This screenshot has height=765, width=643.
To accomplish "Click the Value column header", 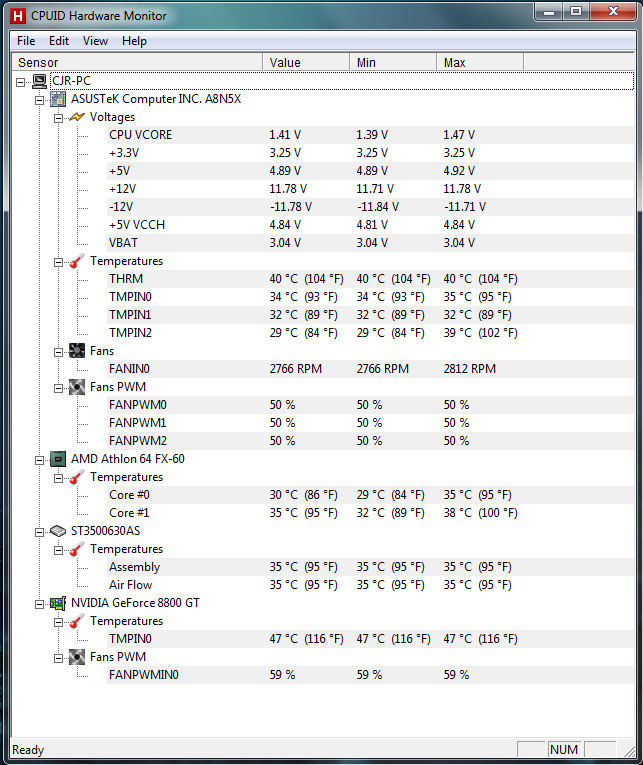I will coord(306,62).
